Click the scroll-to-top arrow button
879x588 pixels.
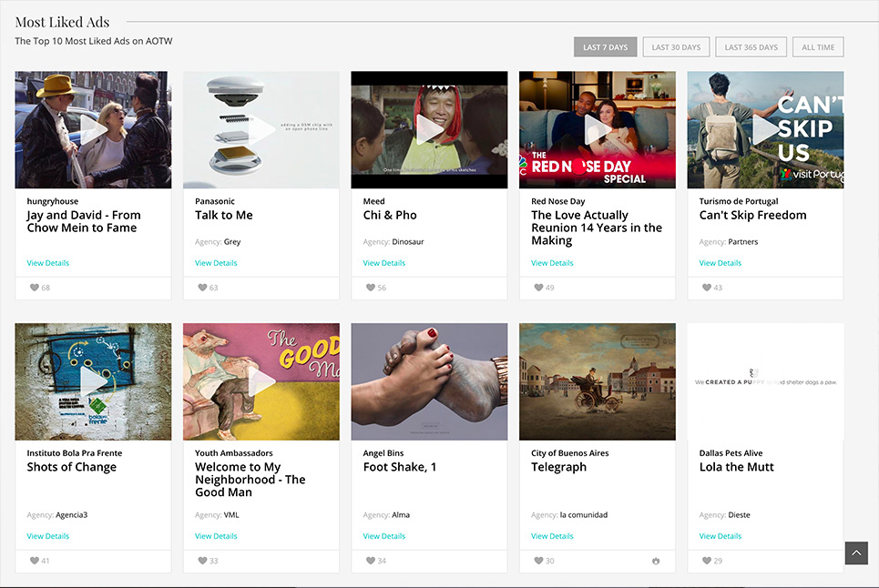tap(856, 553)
